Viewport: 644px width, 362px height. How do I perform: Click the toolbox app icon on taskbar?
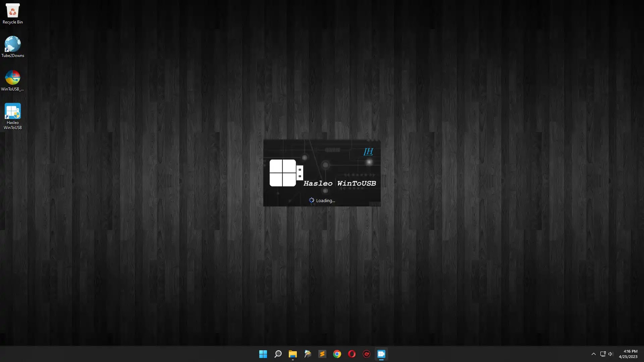pyautogui.click(x=307, y=354)
